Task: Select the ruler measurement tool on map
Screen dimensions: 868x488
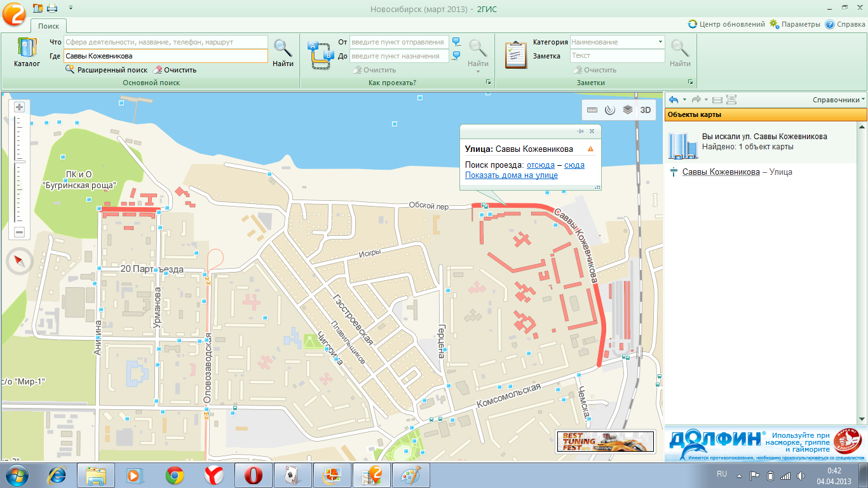Action: pos(592,110)
